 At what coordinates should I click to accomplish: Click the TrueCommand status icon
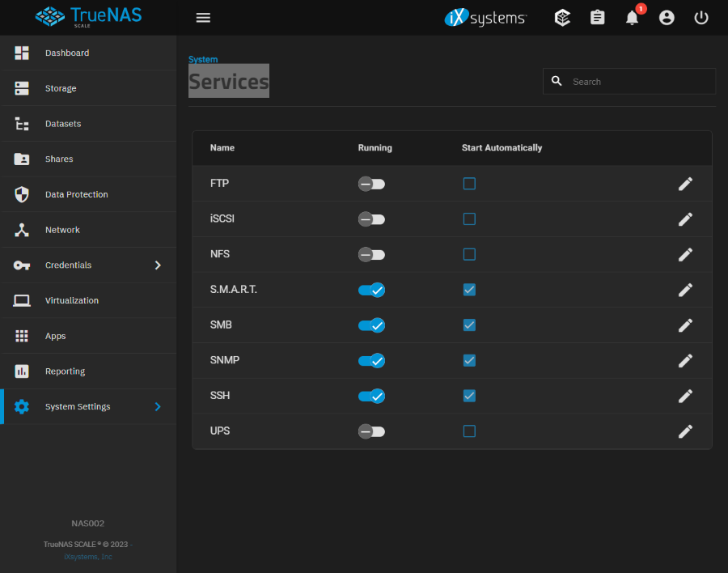pyautogui.click(x=563, y=18)
